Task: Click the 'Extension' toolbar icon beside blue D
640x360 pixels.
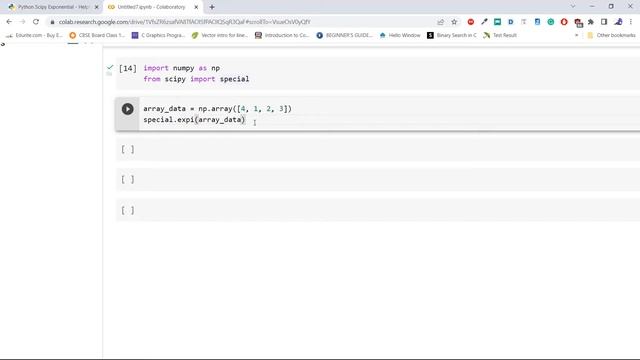Action: point(524,22)
